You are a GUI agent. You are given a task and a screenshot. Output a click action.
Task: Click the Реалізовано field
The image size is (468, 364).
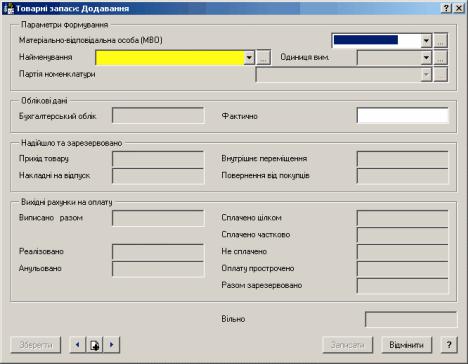(158, 252)
